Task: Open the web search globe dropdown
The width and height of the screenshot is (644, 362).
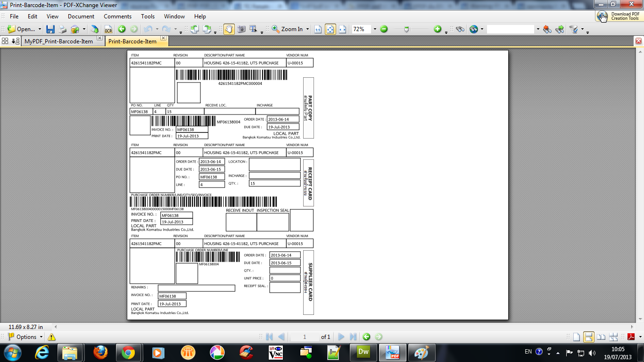Action: (482, 29)
